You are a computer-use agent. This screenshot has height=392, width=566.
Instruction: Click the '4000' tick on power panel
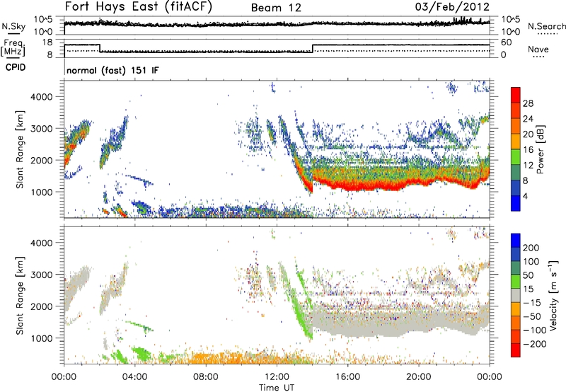(42, 97)
